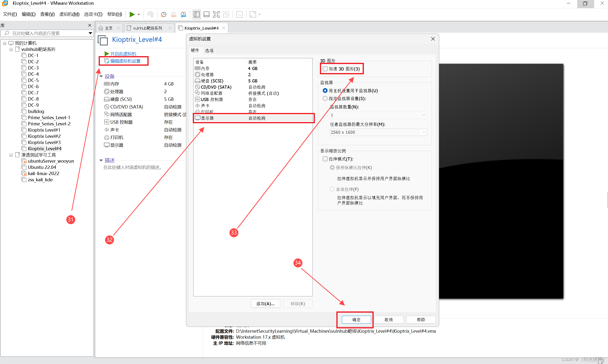
Task: Open the 编辑 menu
Action: pyautogui.click(x=28, y=14)
